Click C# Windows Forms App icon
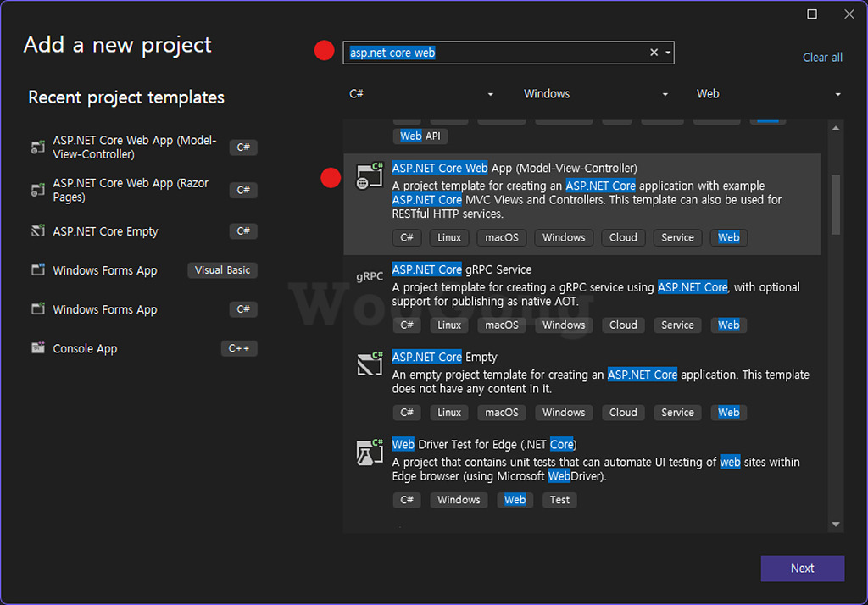This screenshot has width=868, height=605. pyautogui.click(x=37, y=308)
